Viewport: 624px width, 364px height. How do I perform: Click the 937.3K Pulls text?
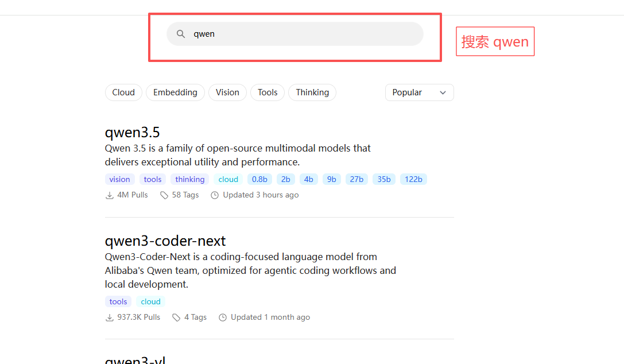click(139, 317)
